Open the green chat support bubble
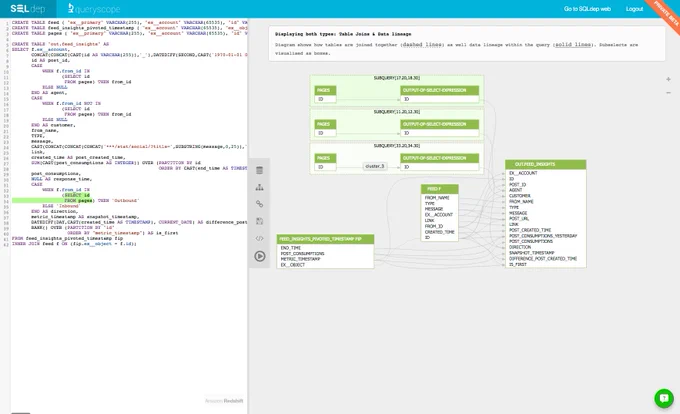The height and width of the screenshot is (414, 680). click(664, 398)
